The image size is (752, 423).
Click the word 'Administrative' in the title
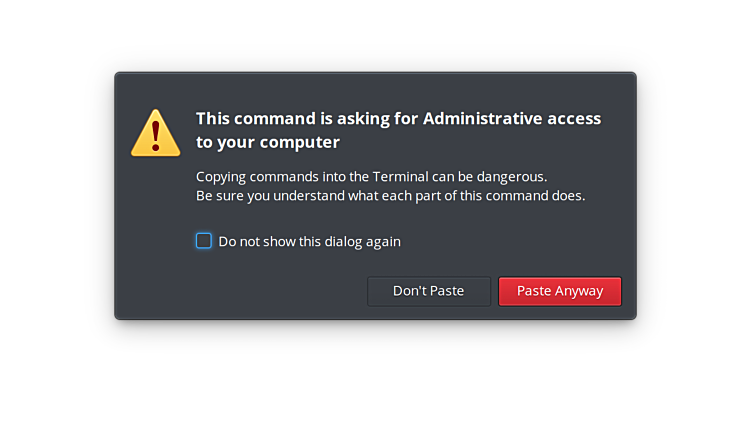pos(481,118)
